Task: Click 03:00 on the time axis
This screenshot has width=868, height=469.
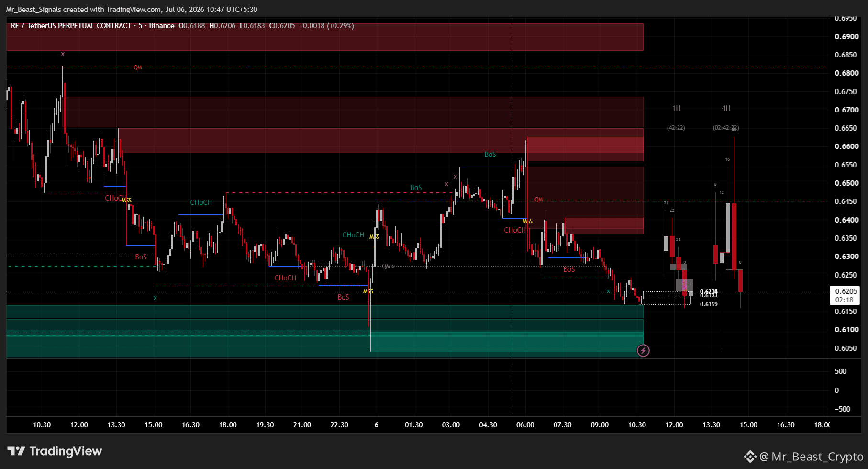Action: click(x=451, y=425)
